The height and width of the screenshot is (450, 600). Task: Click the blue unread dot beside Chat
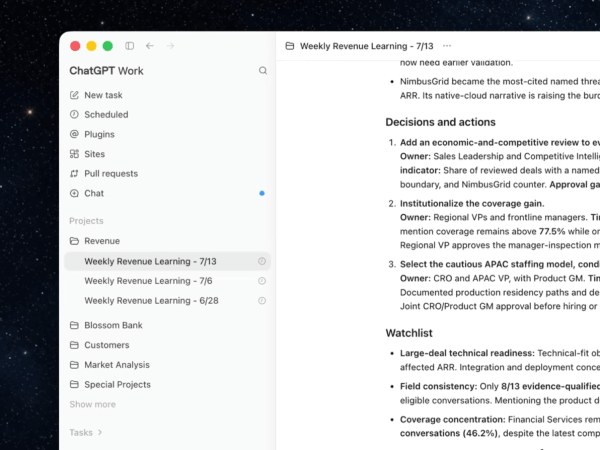tap(262, 193)
